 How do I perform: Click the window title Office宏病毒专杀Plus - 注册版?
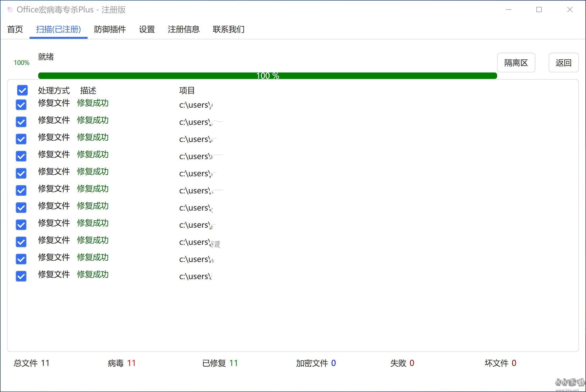[x=71, y=10]
